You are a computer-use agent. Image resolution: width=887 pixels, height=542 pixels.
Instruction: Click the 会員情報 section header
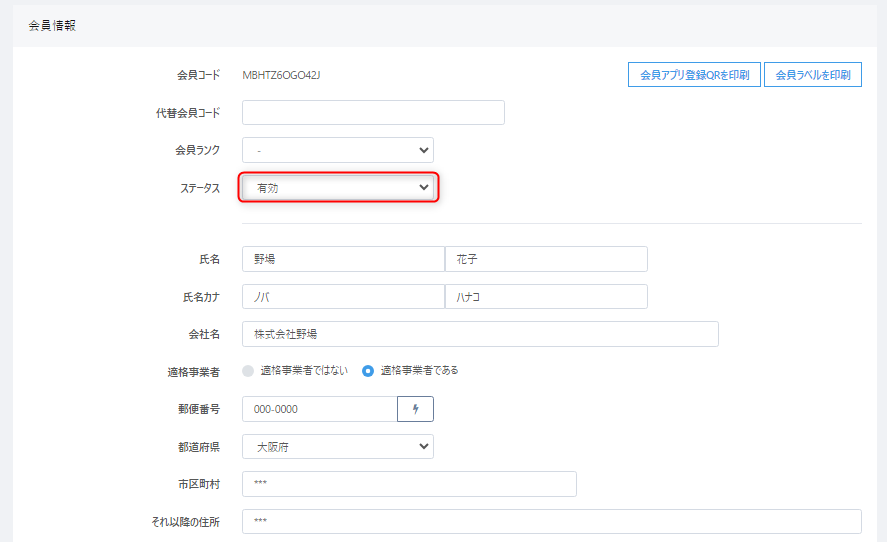click(x=52, y=26)
